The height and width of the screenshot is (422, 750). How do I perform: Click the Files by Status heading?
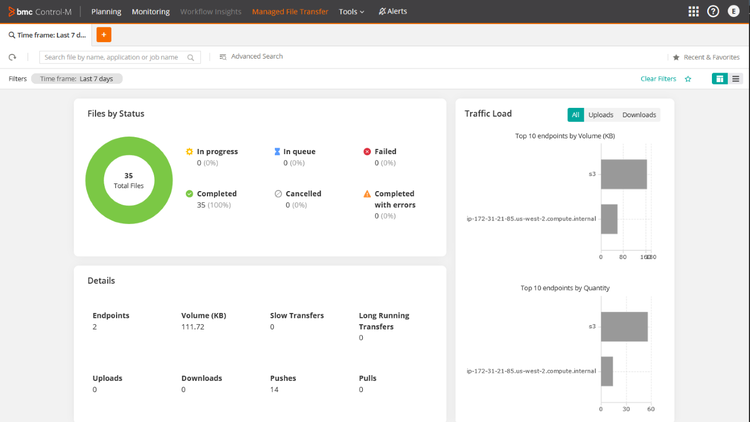click(116, 113)
